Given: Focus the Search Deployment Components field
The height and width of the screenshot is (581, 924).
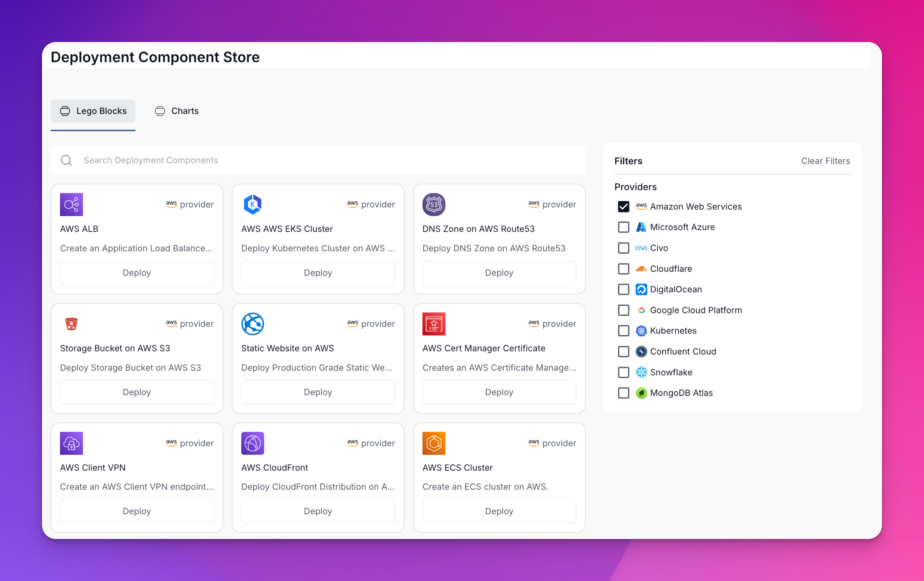Looking at the screenshot, I should coord(318,160).
